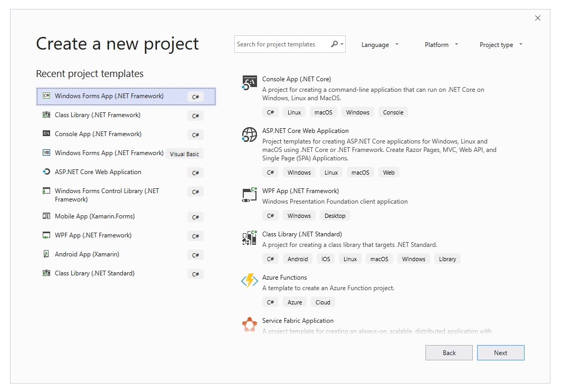
Task: Select WPF App (.NET Framework) in recent list
Action: [x=126, y=235]
